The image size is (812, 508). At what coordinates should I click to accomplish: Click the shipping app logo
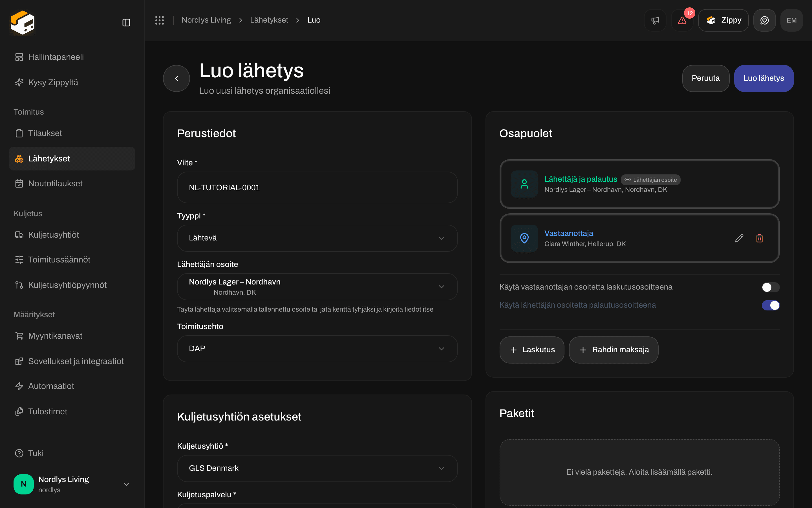[x=23, y=23]
